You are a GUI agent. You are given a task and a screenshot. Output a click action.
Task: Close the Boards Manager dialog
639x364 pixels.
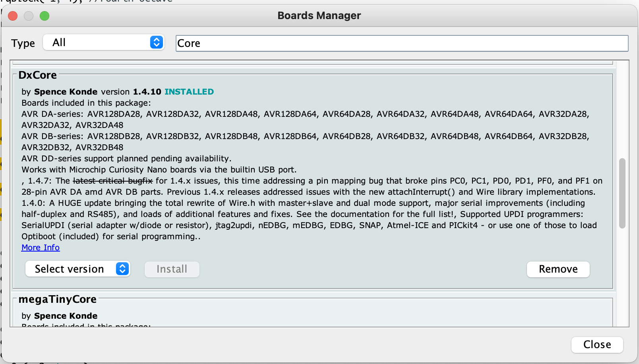pos(597,345)
